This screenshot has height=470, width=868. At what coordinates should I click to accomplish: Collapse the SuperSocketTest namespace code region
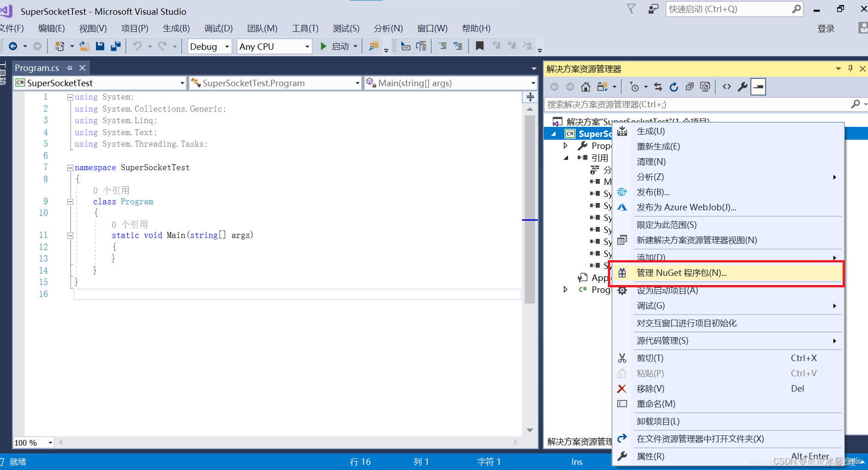(70, 167)
